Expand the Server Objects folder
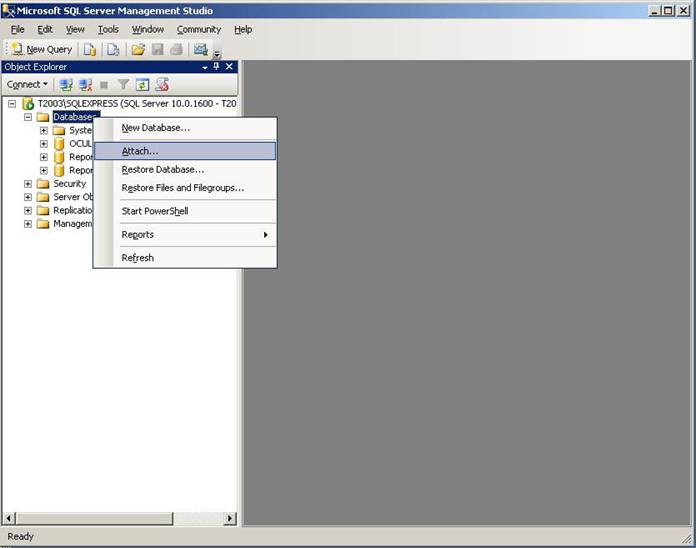 point(28,197)
